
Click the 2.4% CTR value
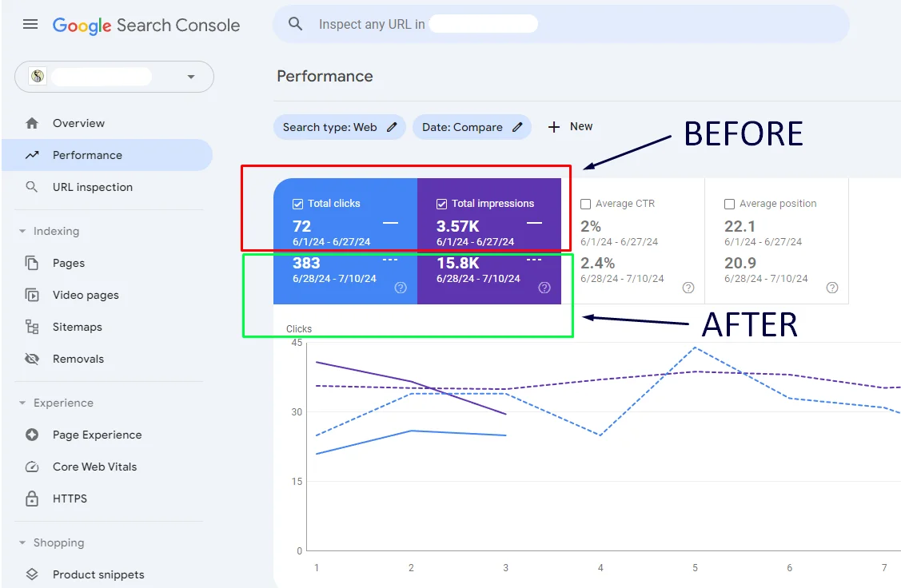tap(598, 263)
